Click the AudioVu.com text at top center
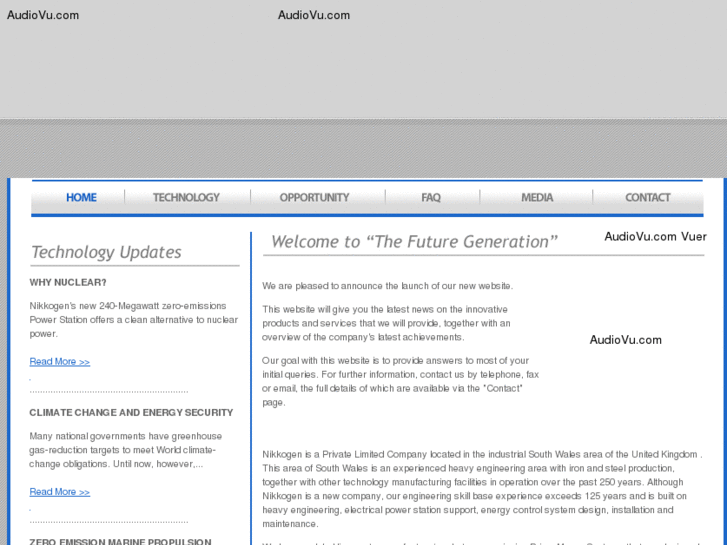727x545 pixels. [x=314, y=15]
